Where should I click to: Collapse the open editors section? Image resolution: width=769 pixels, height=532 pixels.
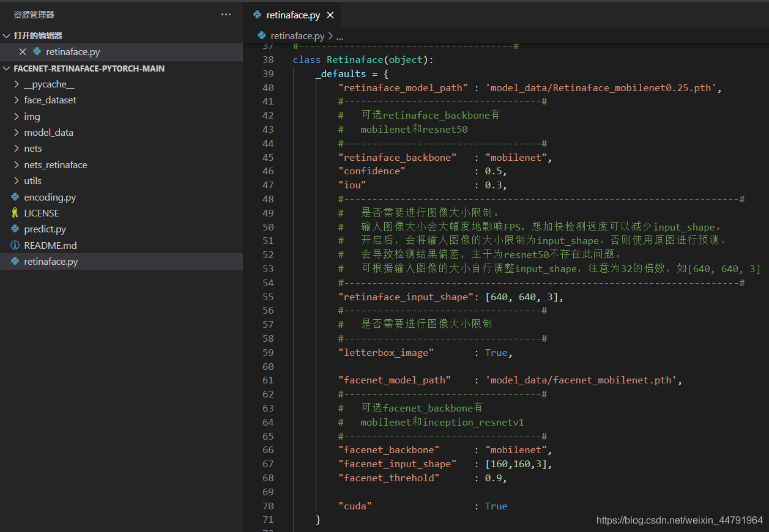coord(7,36)
